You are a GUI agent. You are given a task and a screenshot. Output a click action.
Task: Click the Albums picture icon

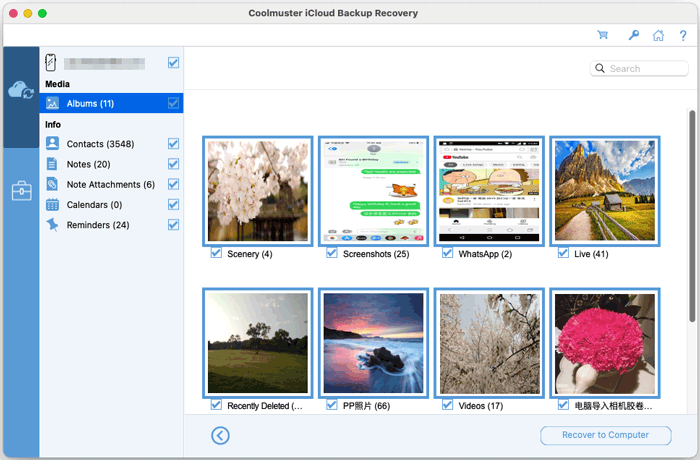(52, 103)
